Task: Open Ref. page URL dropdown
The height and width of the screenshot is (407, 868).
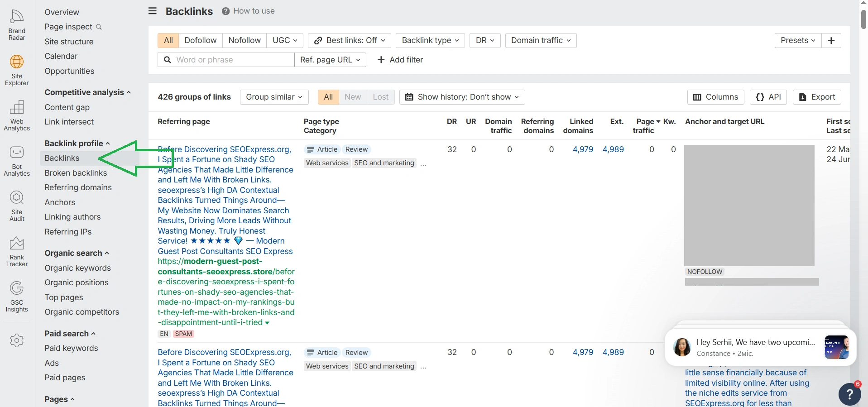Action: click(330, 60)
